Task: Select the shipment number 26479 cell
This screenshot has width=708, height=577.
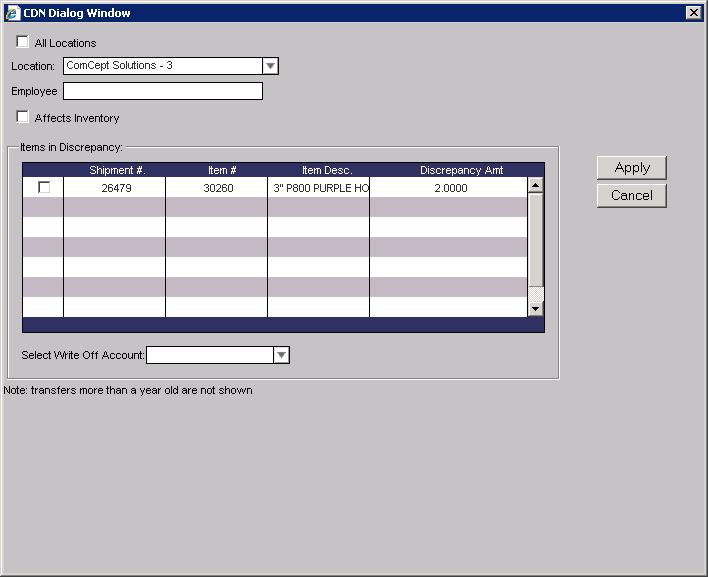Action: click(117, 188)
